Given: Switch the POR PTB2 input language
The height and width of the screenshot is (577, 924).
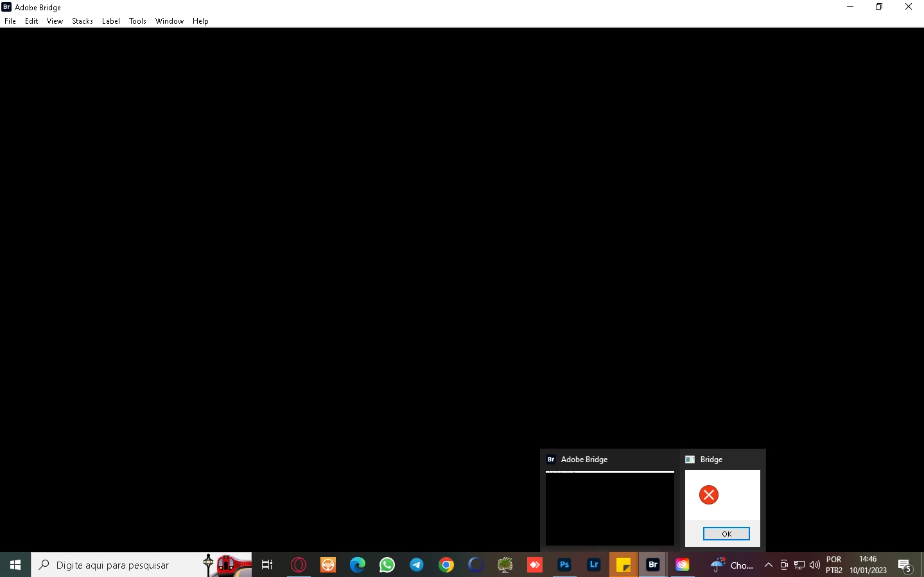Looking at the screenshot, I should [834, 565].
